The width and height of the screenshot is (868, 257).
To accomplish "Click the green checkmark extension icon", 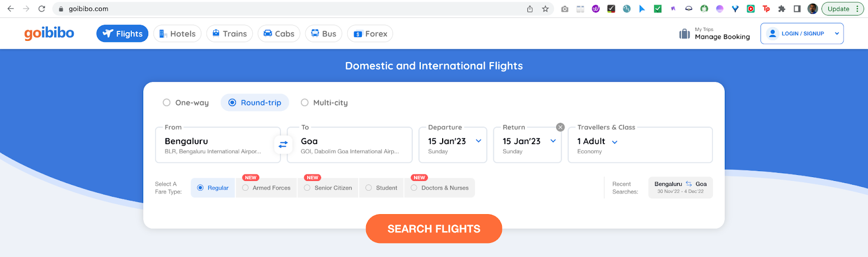I will 658,9.
